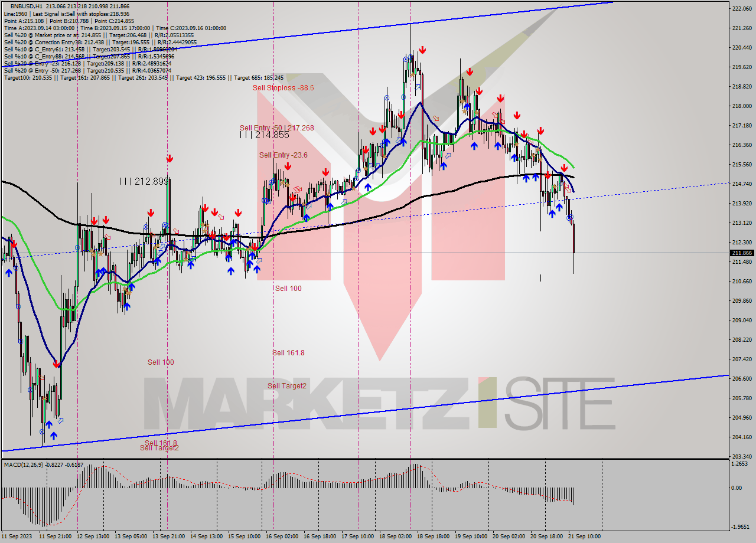The image size is (756, 543).
Task: Click price axis label 207.420
Action: pos(742,359)
